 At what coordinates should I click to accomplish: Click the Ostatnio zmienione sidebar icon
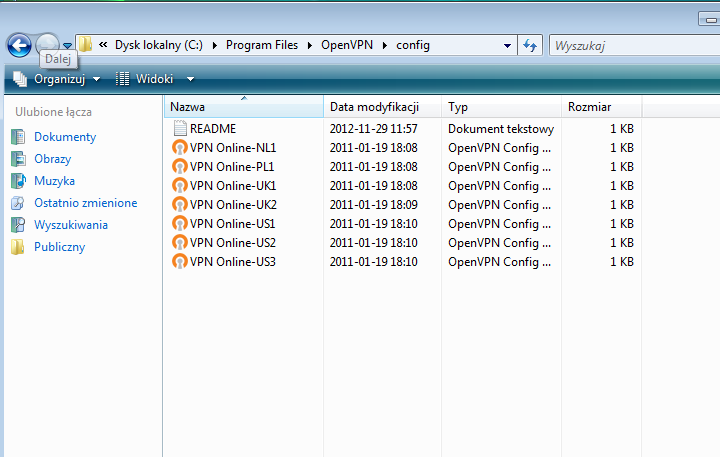pos(18,203)
